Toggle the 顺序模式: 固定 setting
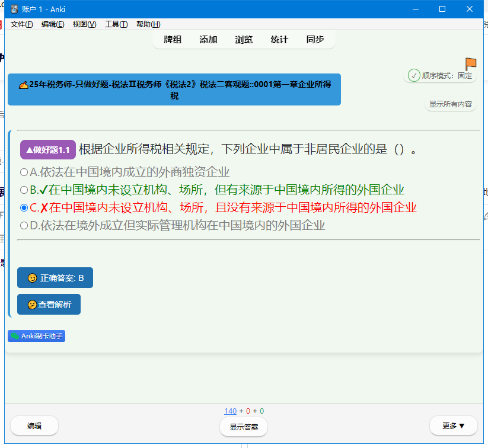Image resolution: width=488 pixels, height=448 pixels. click(440, 76)
